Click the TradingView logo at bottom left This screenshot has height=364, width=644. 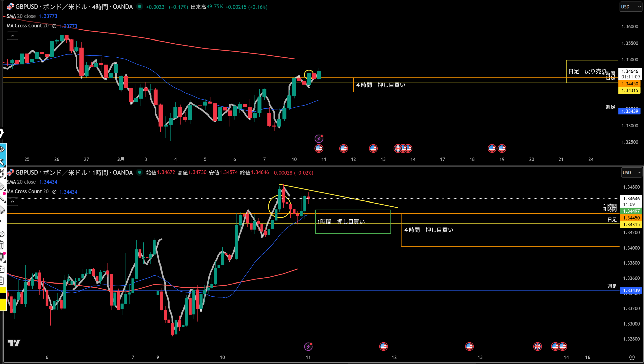(x=14, y=343)
